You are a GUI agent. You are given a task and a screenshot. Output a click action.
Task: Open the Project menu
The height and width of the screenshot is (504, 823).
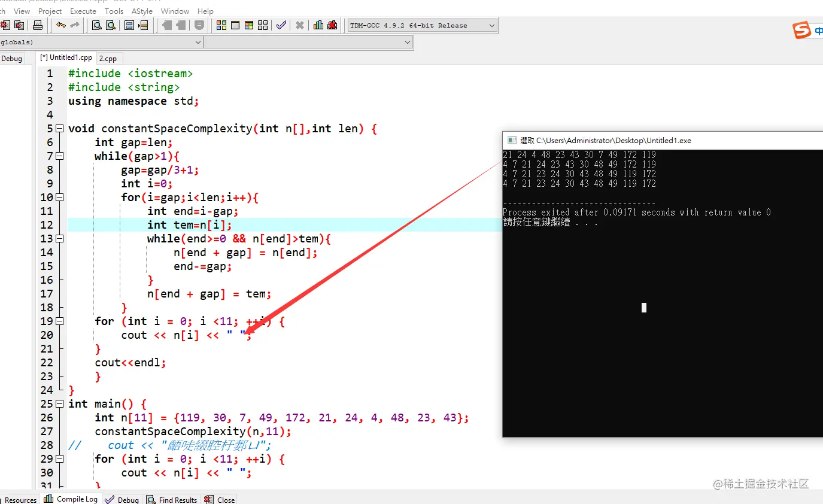pos(50,11)
